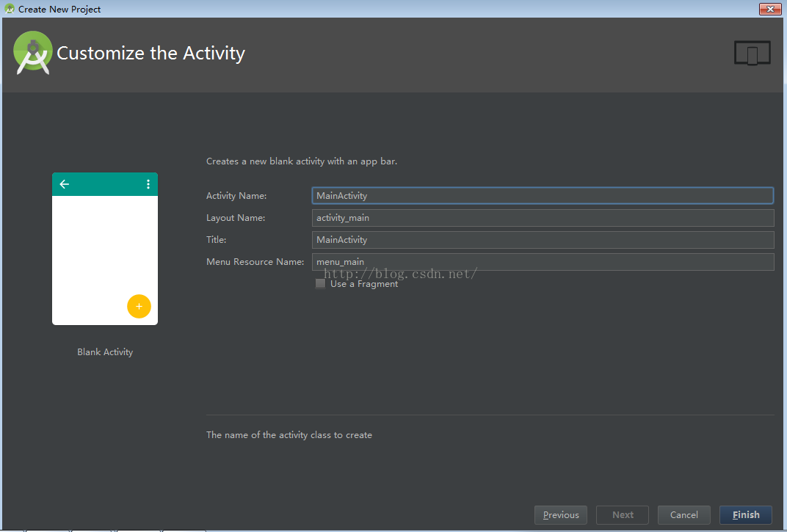Close the Create New Project dialog
Image resolution: width=787 pixels, height=532 pixels.
[770, 9]
